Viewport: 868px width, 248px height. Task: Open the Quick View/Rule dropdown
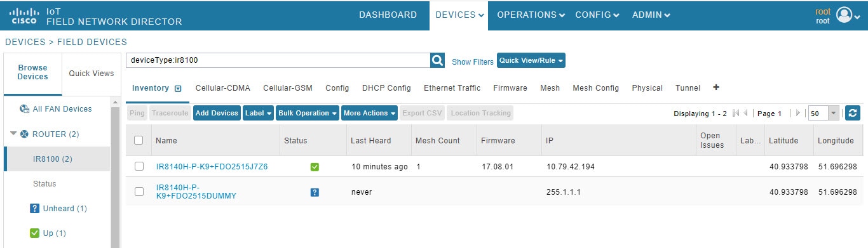[531, 60]
